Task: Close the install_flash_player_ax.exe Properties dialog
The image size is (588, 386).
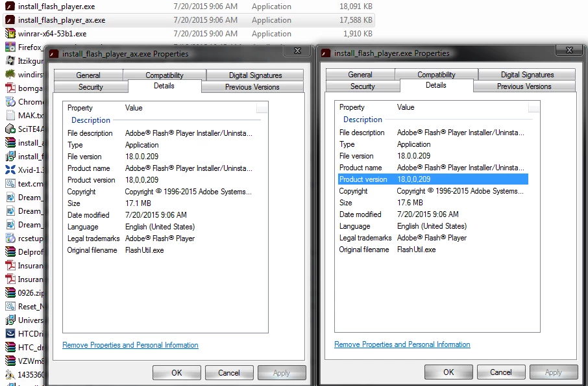Action: pyautogui.click(x=297, y=50)
